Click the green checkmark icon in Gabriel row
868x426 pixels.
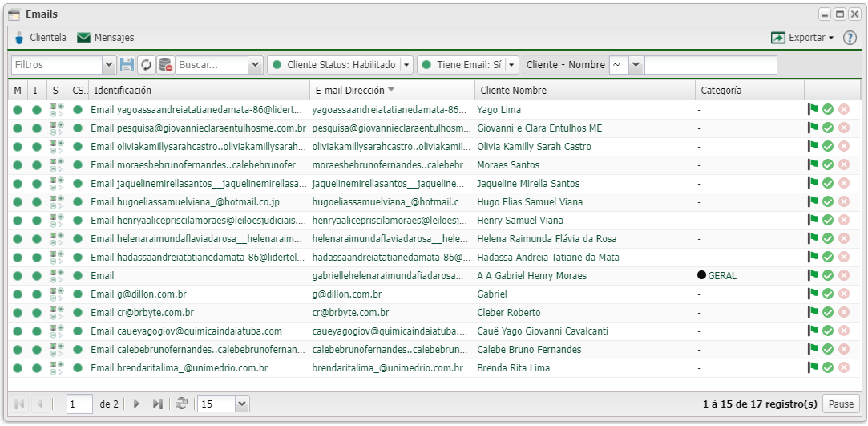(x=828, y=294)
